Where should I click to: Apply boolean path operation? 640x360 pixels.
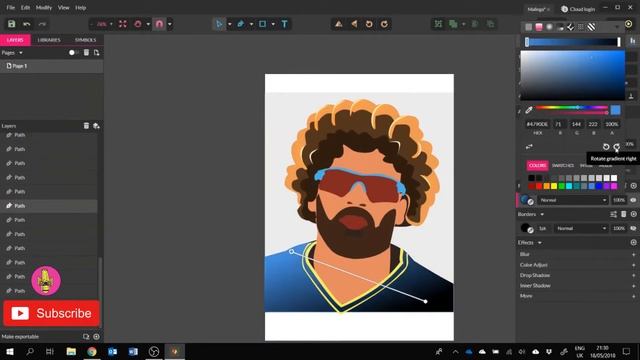point(453,24)
